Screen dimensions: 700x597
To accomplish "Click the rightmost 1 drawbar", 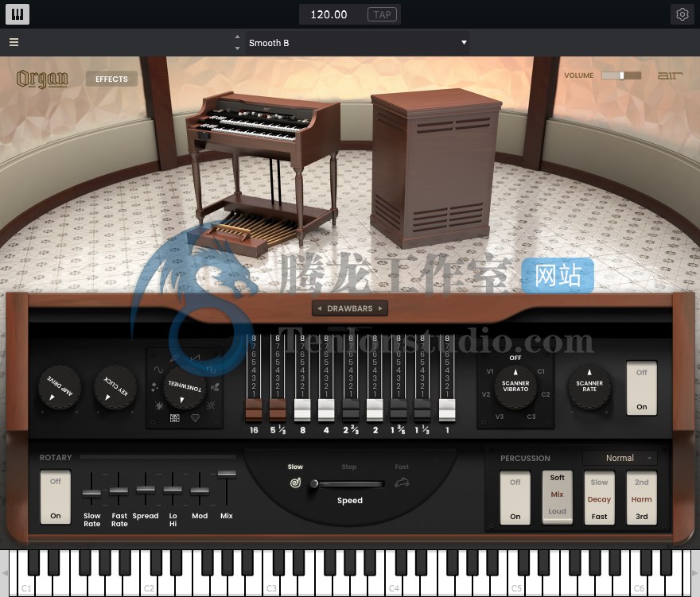I will [447, 410].
